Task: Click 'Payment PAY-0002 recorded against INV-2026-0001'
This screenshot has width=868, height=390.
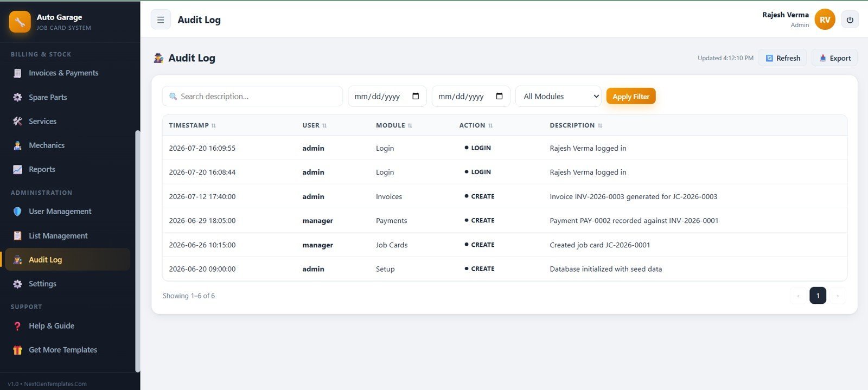Action: click(634, 221)
